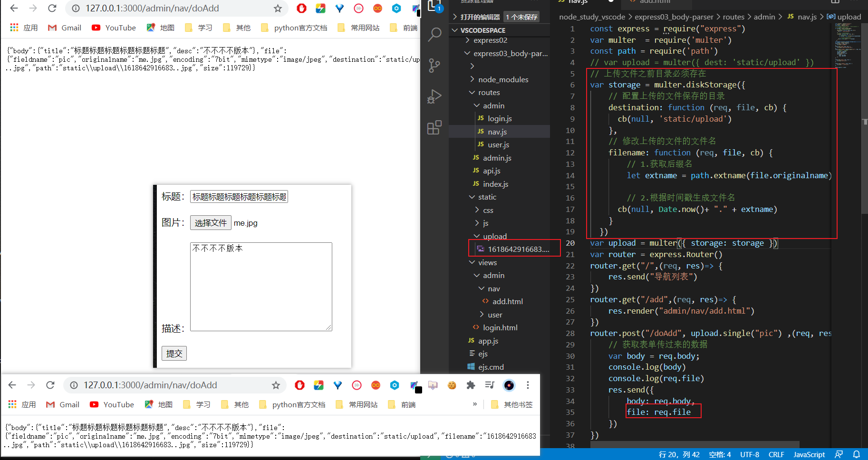Image resolution: width=868 pixels, height=460 pixels.
Task: Click the routes segment in the breadcrumb
Action: pyautogui.click(x=733, y=17)
